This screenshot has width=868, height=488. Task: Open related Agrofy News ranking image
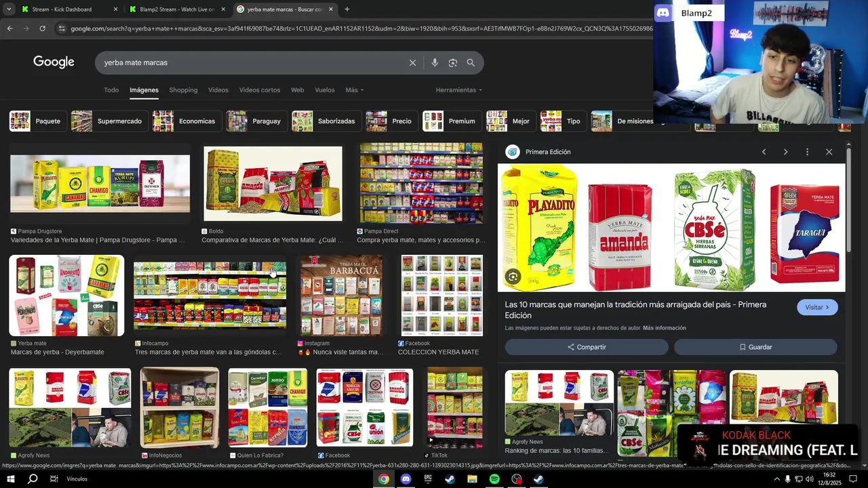click(559, 403)
